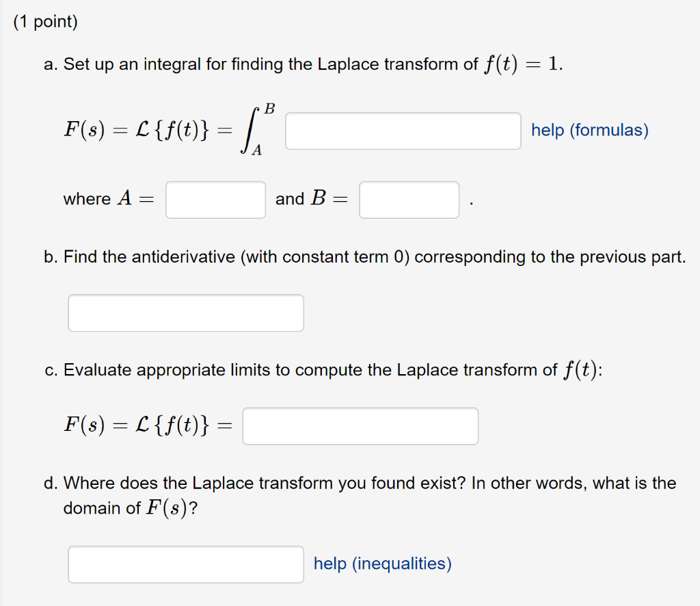Click the F(s) expression in part c
The image size is (700, 606).
pyautogui.click(x=83, y=425)
